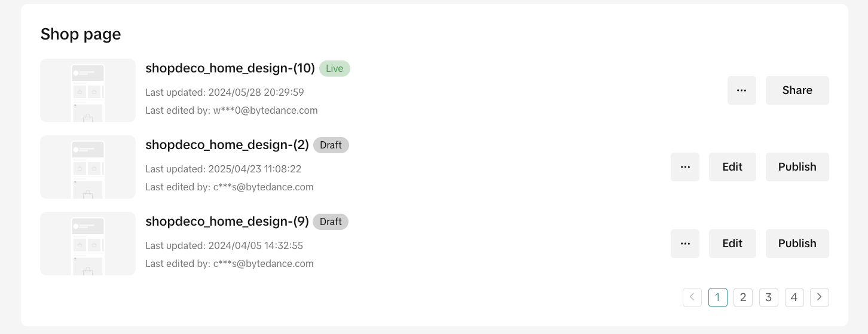
Task: Open more options for shopdeco_home_design-(2)
Action: [x=684, y=167]
